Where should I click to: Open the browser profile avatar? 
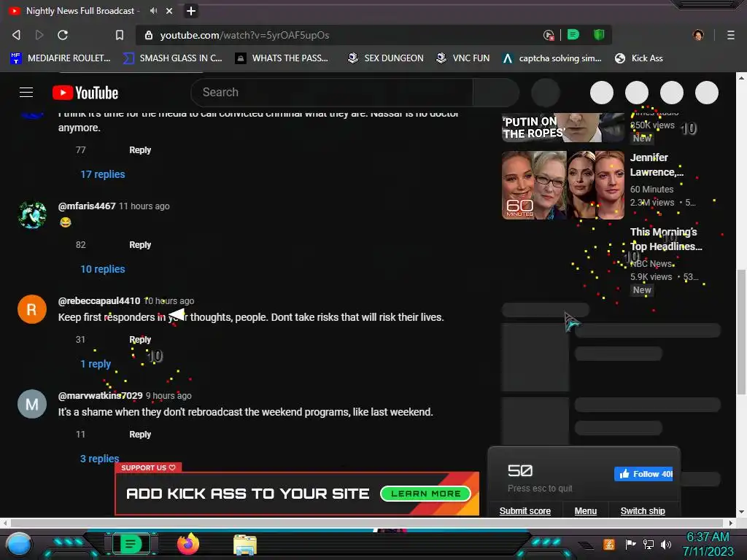698,35
